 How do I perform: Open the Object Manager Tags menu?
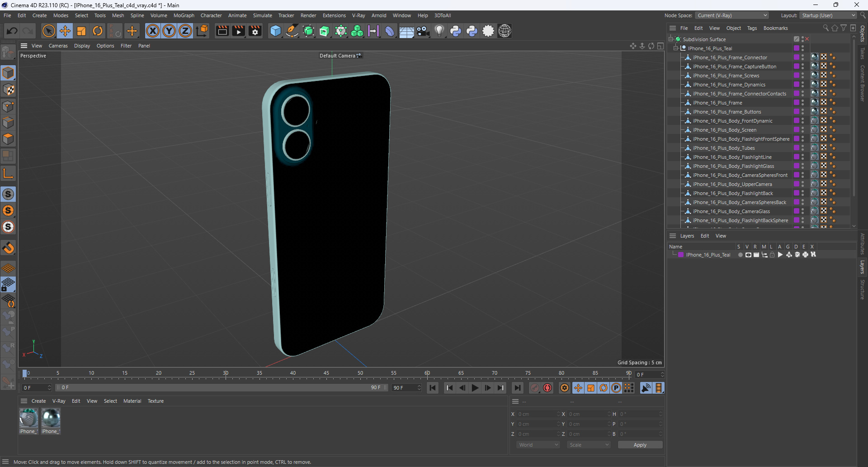pyautogui.click(x=752, y=28)
